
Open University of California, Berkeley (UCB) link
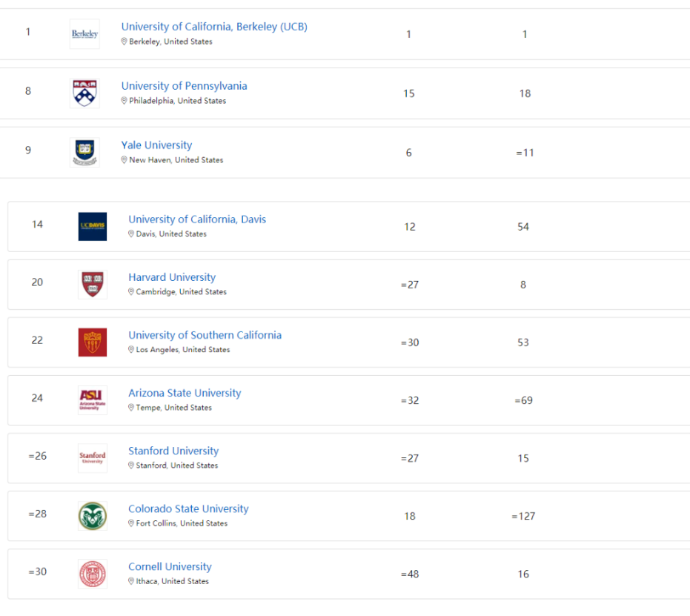[x=214, y=27]
